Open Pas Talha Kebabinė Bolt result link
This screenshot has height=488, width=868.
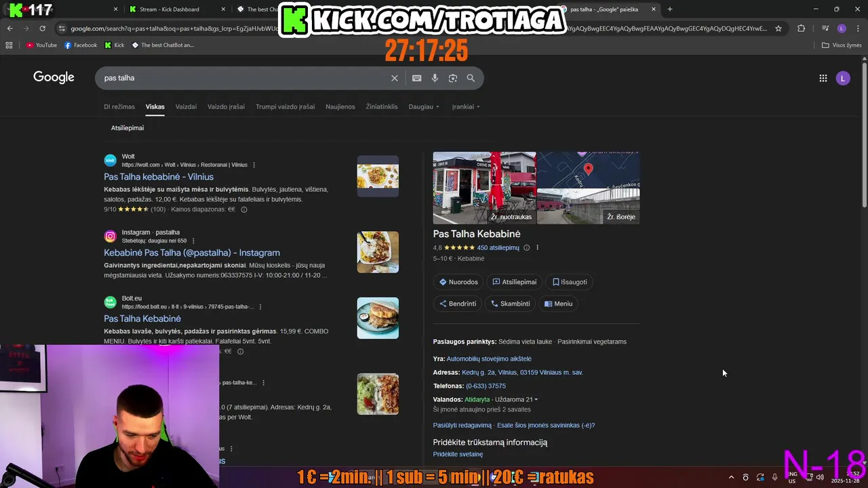click(142, 319)
